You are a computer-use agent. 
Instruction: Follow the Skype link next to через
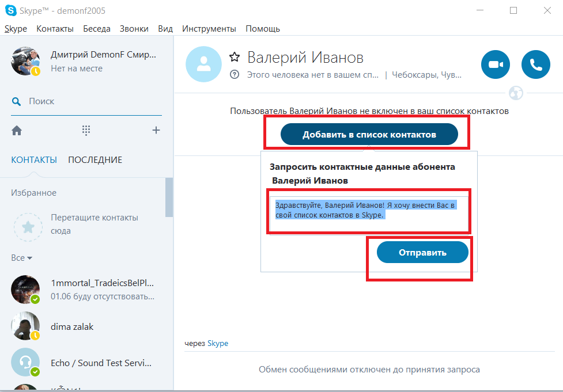point(218,343)
